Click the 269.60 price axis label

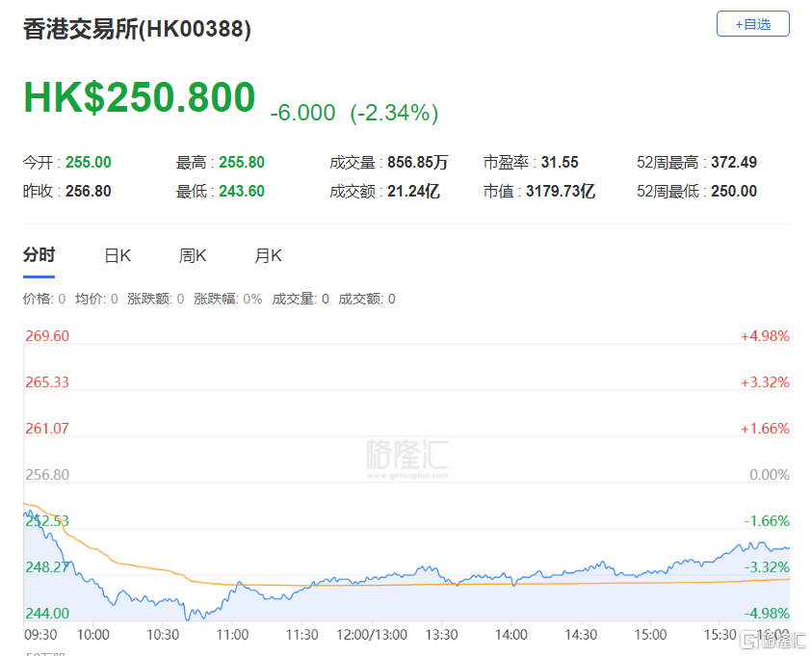(x=47, y=336)
